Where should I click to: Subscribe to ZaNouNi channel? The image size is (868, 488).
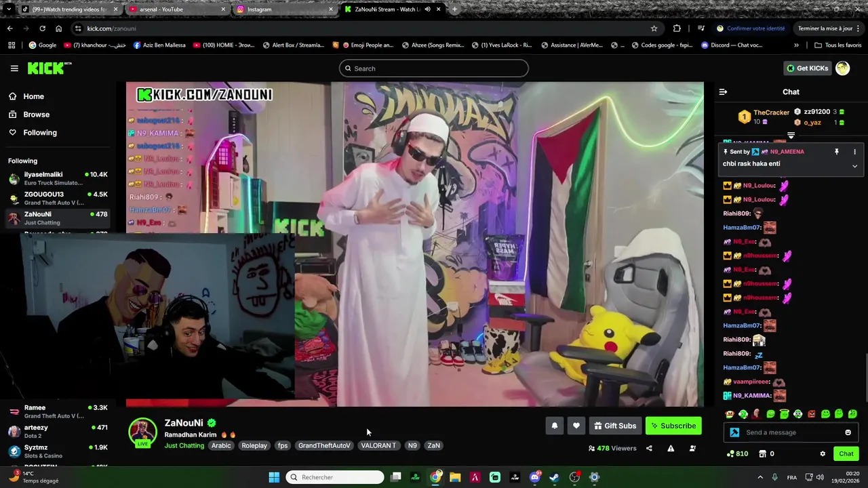coord(673,426)
